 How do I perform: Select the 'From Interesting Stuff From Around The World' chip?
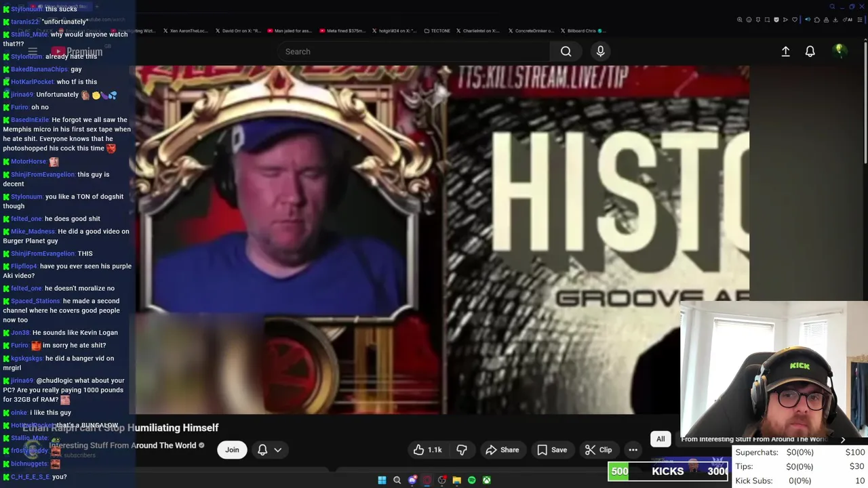pyautogui.click(x=753, y=439)
